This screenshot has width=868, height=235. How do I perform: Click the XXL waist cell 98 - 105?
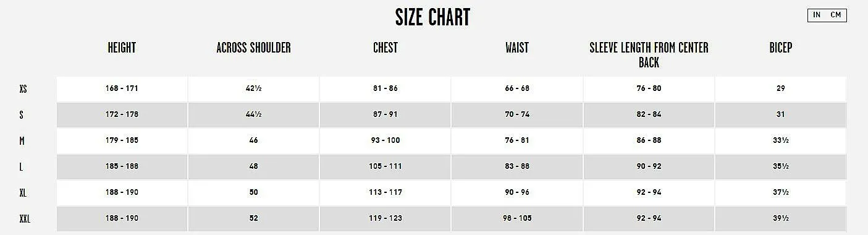click(x=517, y=218)
